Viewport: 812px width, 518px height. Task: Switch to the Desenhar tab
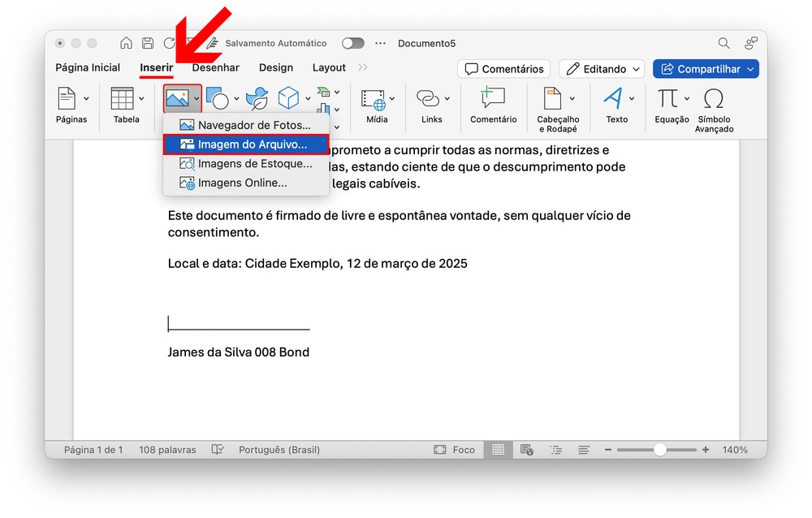pos(215,67)
